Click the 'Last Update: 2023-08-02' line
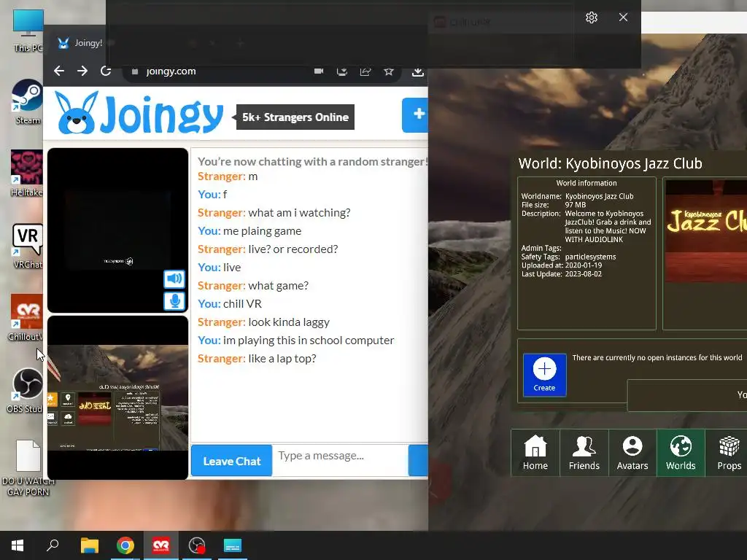The image size is (747, 560). tap(562, 274)
